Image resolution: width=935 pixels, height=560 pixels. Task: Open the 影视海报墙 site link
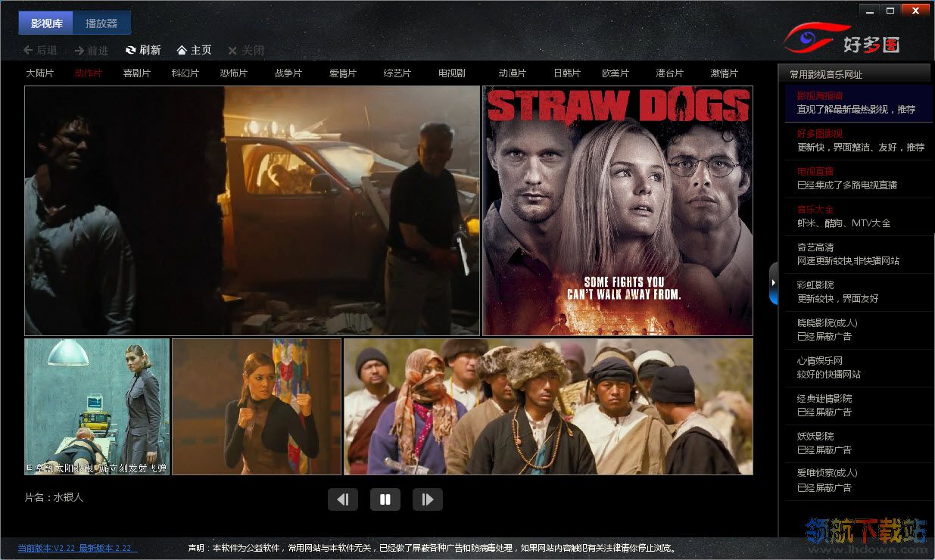[859, 103]
